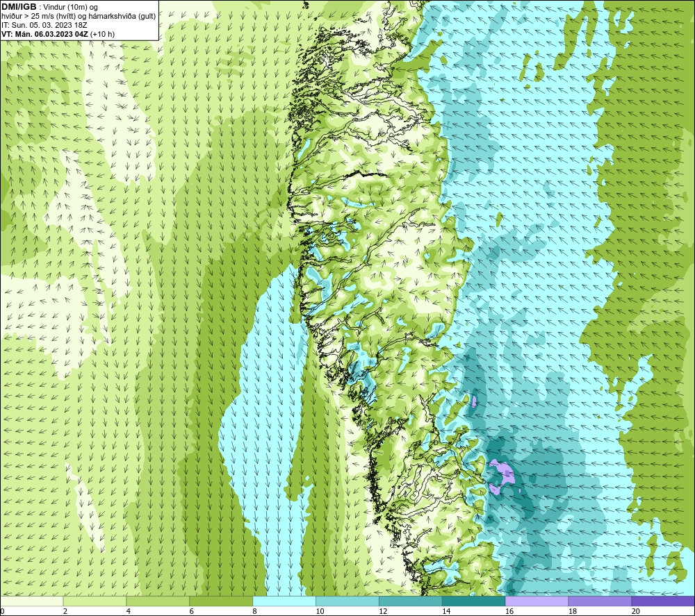695x616 pixels.
Task: Select the '4' scale label
Action: coord(129,611)
